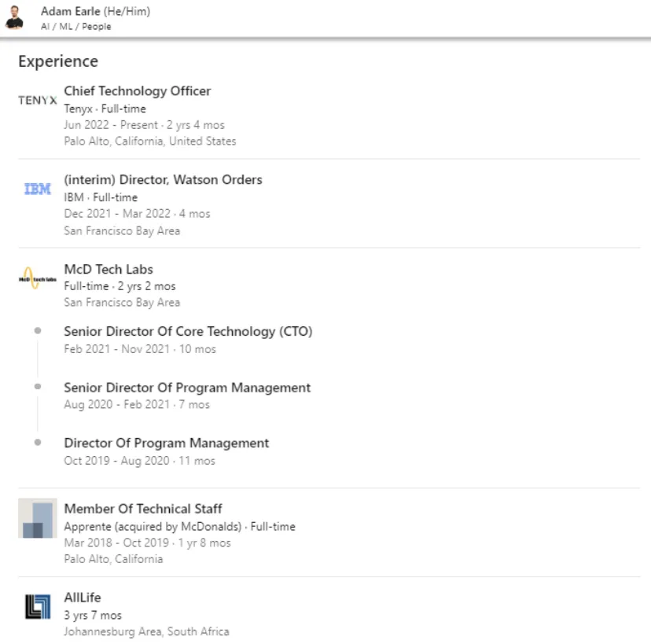
Task: Open the AllLife company heading
Action: (x=83, y=598)
